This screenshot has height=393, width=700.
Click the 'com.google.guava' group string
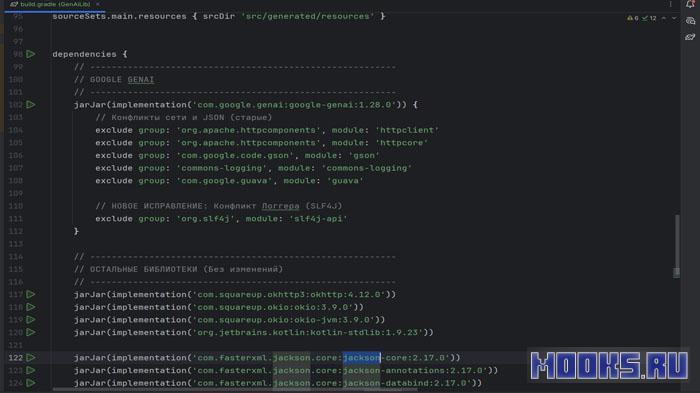tap(225, 180)
